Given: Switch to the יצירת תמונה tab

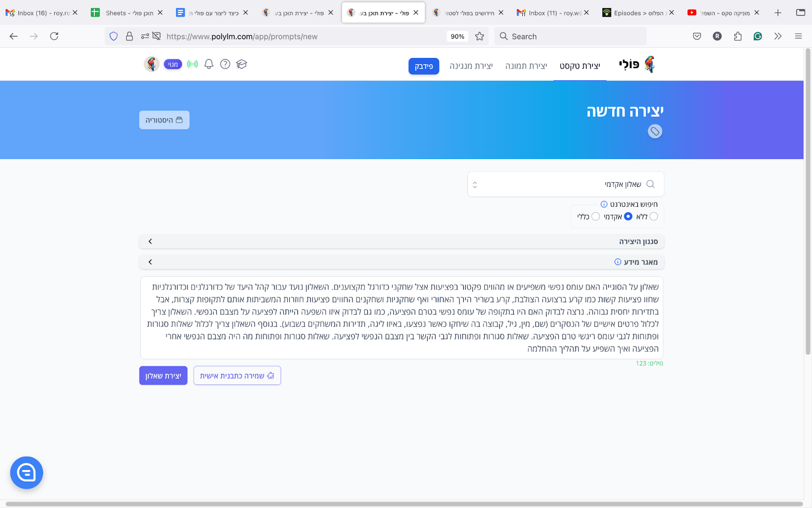Looking at the screenshot, I should coord(526,66).
